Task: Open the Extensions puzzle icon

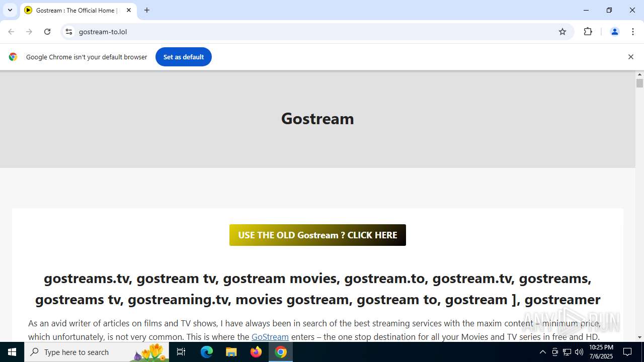Action: tap(588, 32)
